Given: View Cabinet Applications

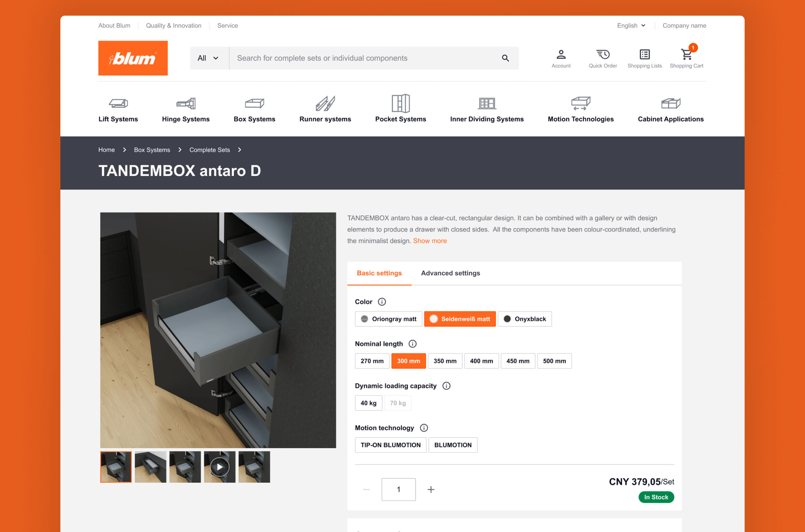Looking at the screenshot, I should (670, 109).
